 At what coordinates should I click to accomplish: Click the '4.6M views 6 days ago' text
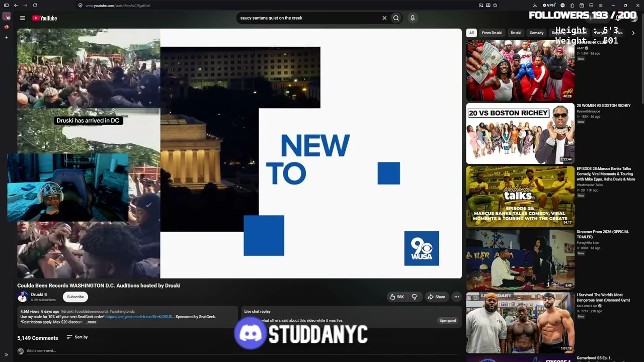click(40, 312)
